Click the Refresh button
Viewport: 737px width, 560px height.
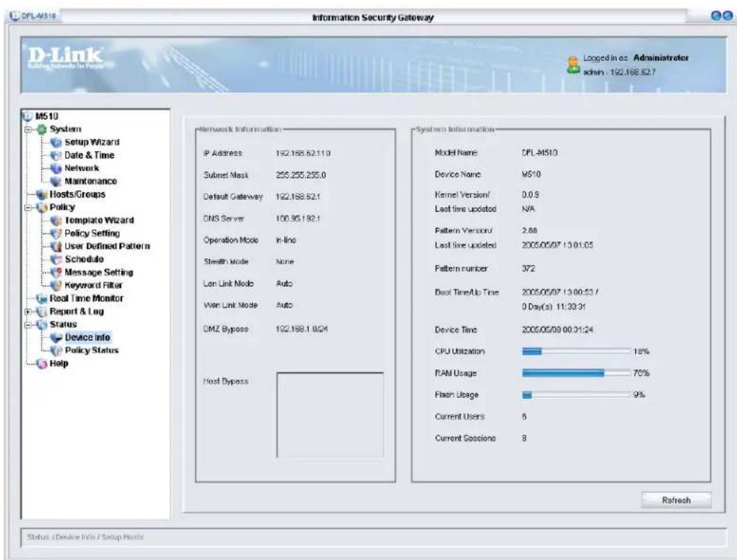(676, 501)
